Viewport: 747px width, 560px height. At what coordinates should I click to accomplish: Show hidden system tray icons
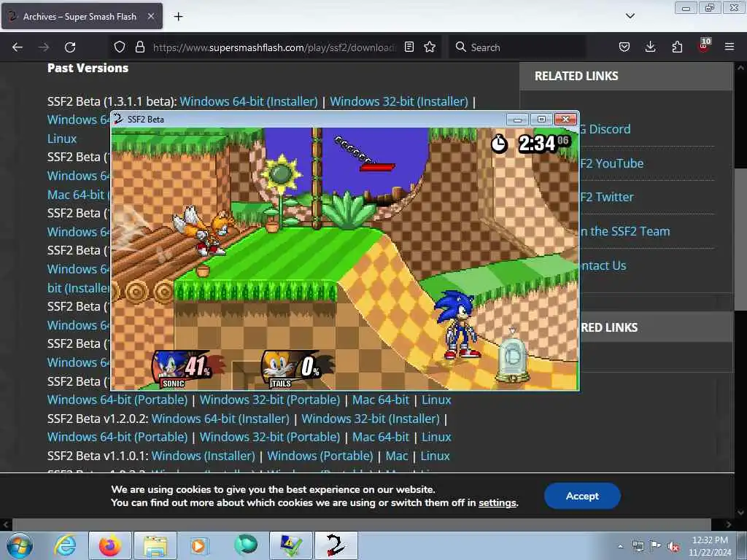tap(620, 546)
